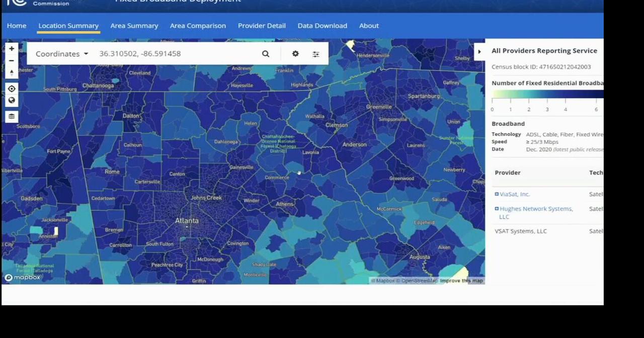Click OpenStreetMap attribution link
644x338 pixels.
click(x=418, y=281)
